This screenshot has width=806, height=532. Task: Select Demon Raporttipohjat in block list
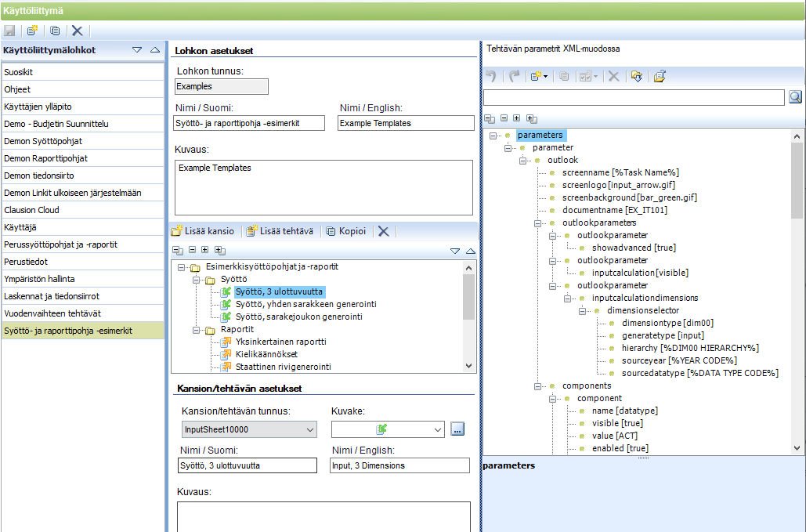[83, 158]
